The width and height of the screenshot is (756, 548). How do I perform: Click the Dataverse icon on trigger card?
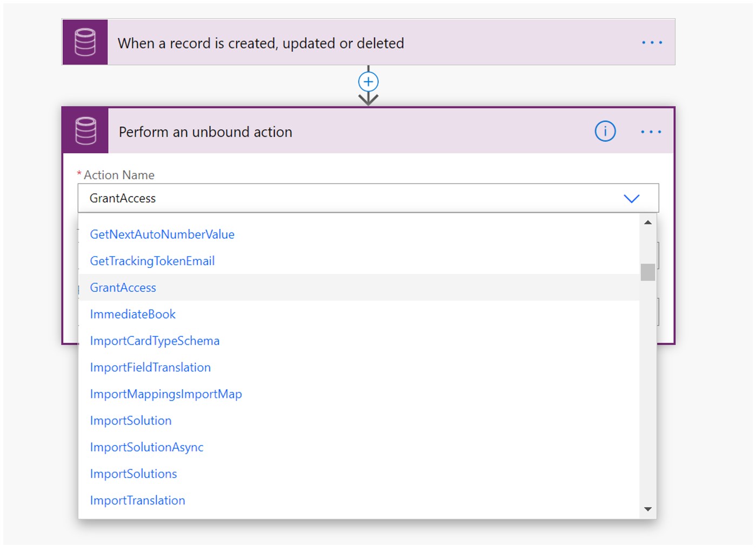tap(85, 42)
